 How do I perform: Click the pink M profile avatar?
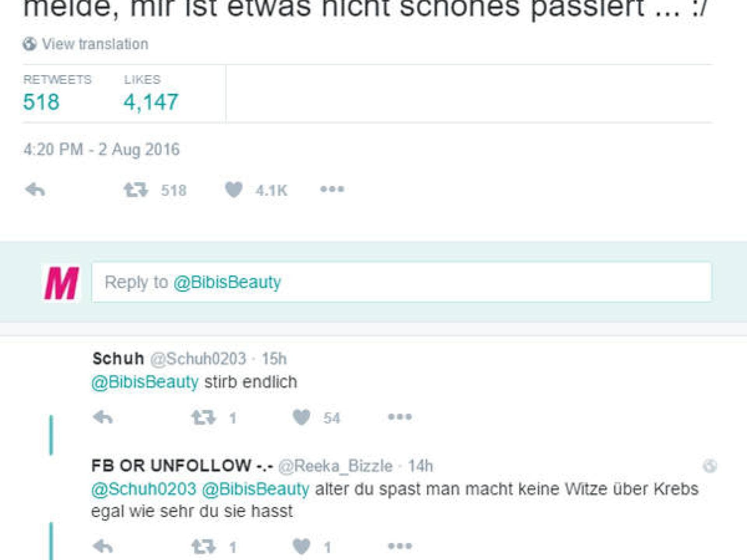(61, 283)
